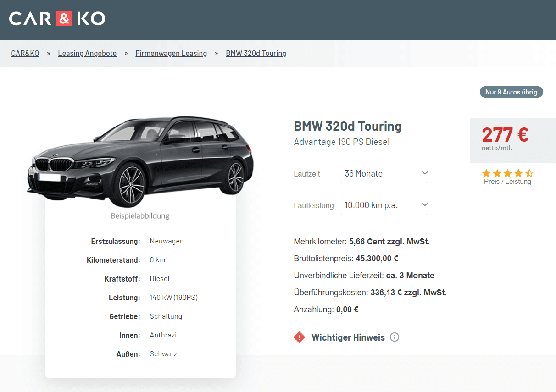556x392 pixels.
Task: Click the Laufleistung dropdown chevron arrow
Action: point(424,205)
